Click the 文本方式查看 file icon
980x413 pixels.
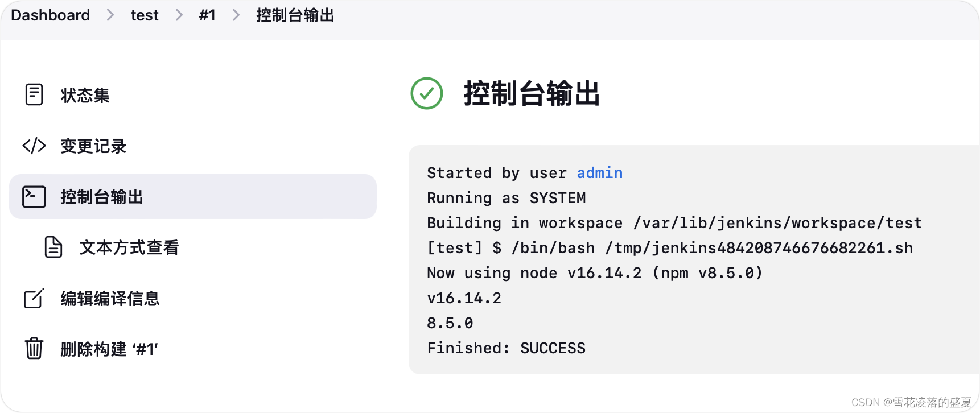pyautogui.click(x=53, y=247)
